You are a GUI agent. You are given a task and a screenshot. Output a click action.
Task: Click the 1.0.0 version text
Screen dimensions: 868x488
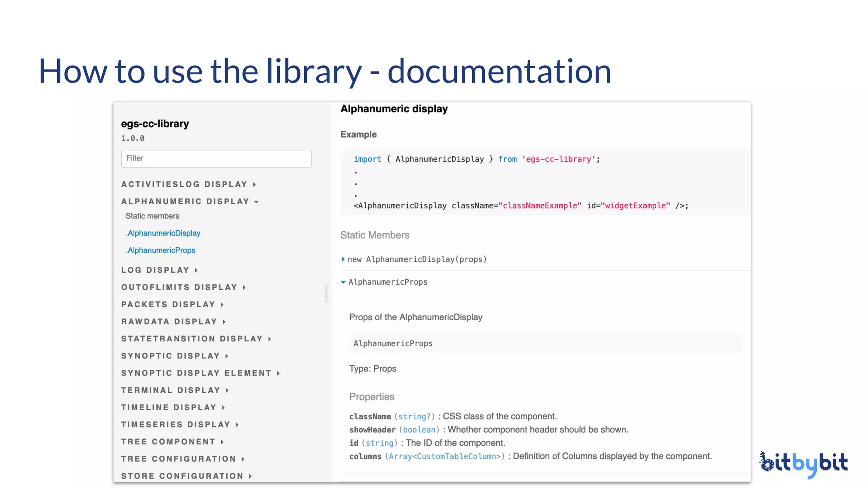(x=133, y=139)
